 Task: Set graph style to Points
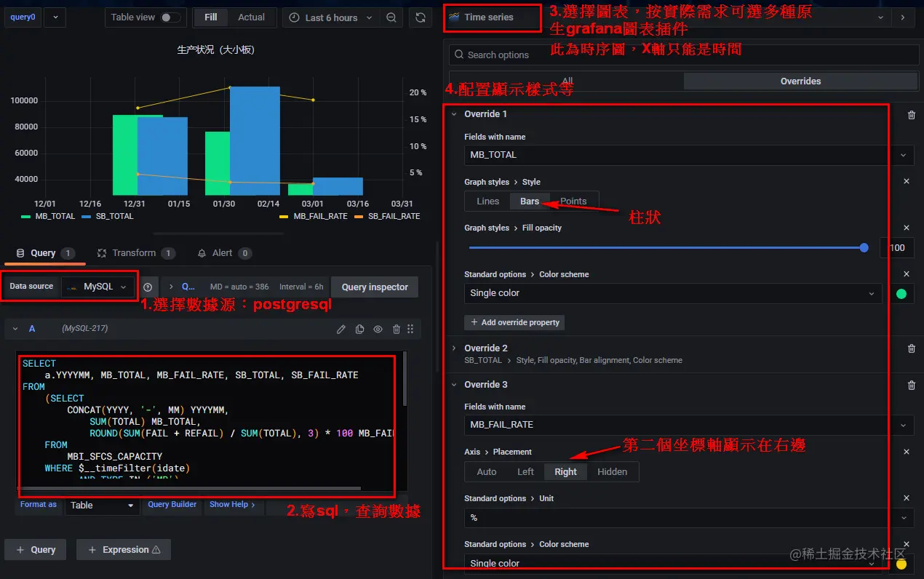click(573, 201)
